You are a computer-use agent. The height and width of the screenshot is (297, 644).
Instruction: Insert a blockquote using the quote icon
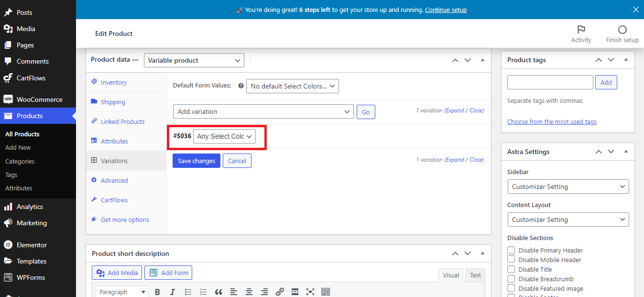click(x=218, y=292)
